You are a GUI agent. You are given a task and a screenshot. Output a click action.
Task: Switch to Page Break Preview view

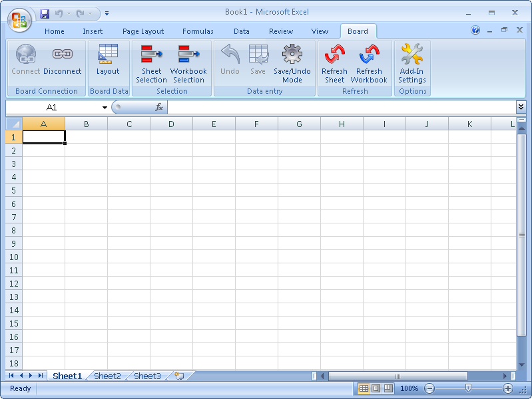388,388
